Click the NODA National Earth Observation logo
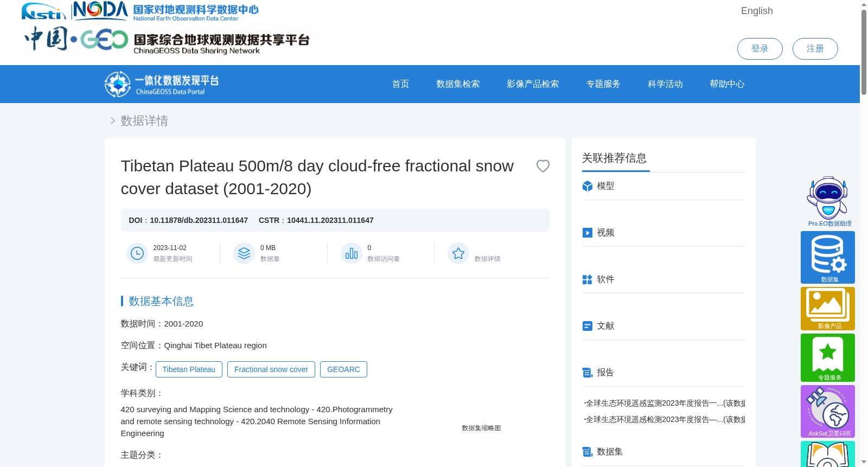 tap(165, 11)
